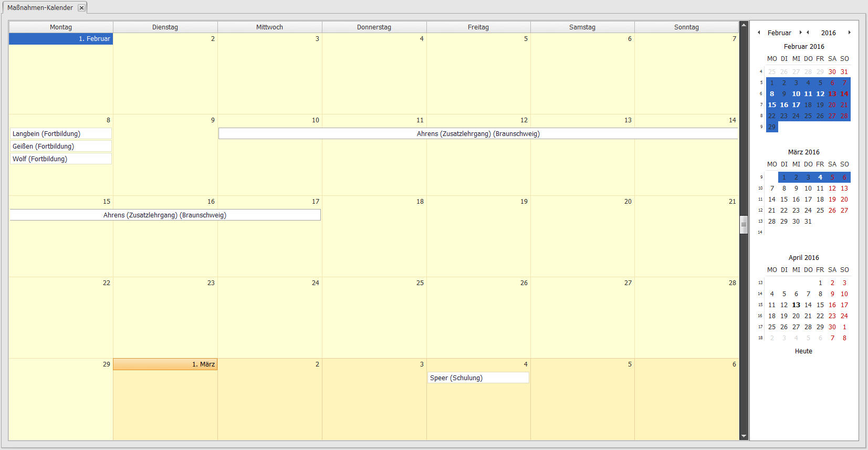
Task: Click the scrollbar down arrow in the main calendar
Action: click(744, 436)
